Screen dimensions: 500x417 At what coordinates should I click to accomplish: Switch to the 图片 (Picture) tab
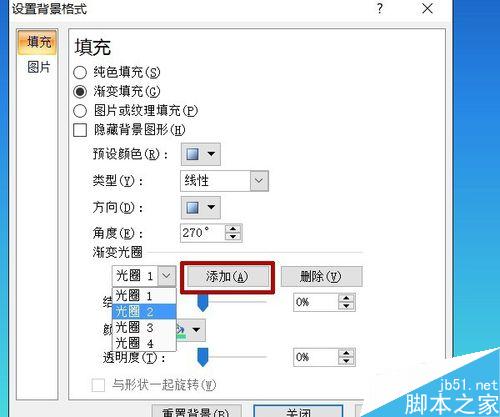(x=39, y=67)
